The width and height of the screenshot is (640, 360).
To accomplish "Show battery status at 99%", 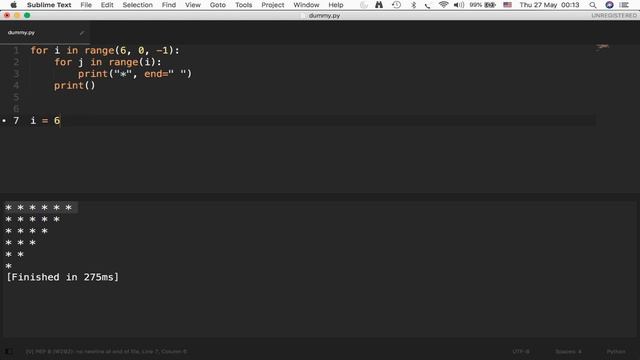I will 482,5.
